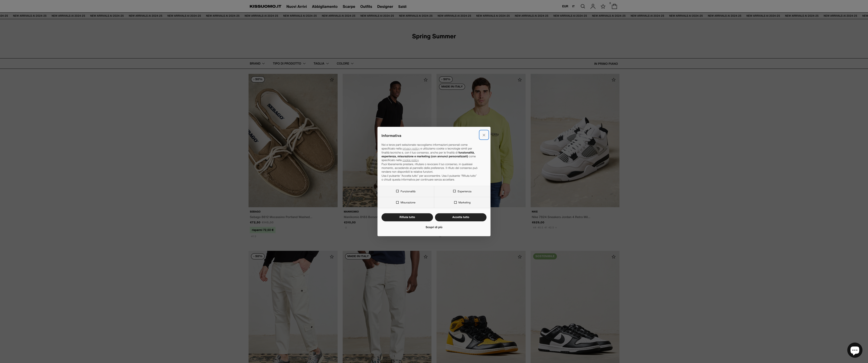Enable the Marketing cookie checkbox

coord(455,202)
